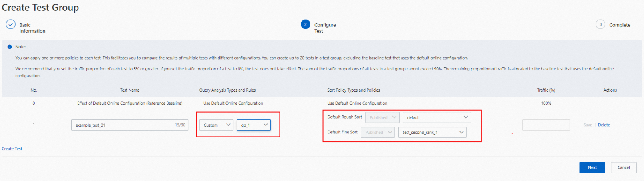
Task: Click the Basic Information step checkmark icon
Action: pyautogui.click(x=11, y=24)
